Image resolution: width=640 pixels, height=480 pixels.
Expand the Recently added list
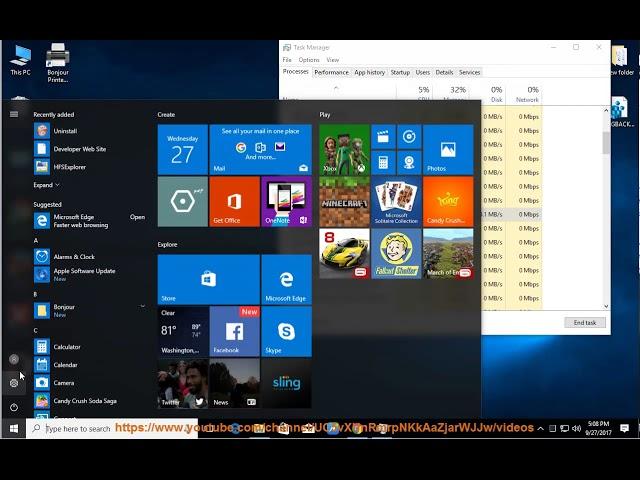pyautogui.click(x=47, y=185)
